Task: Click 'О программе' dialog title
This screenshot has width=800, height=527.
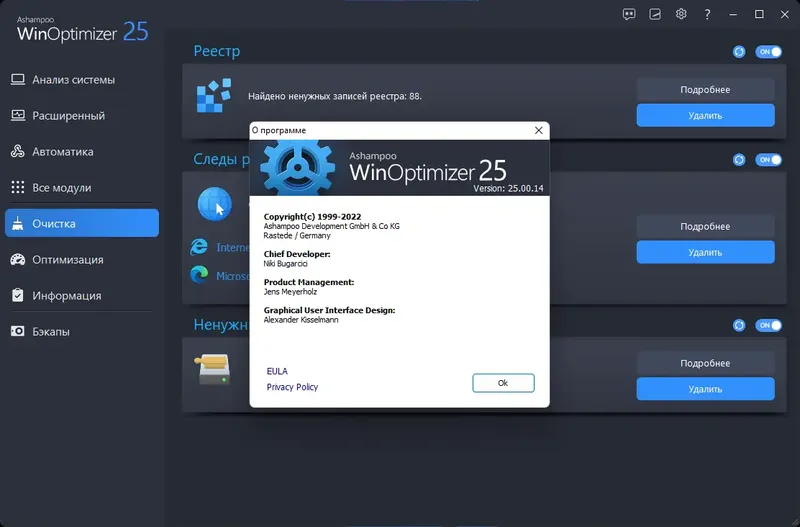Action: (x=279, y=131)
